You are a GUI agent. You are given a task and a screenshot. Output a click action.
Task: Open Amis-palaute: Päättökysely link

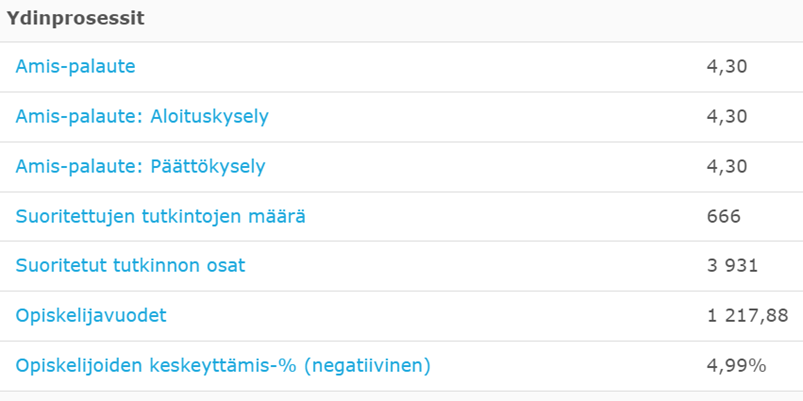point(140,167)
